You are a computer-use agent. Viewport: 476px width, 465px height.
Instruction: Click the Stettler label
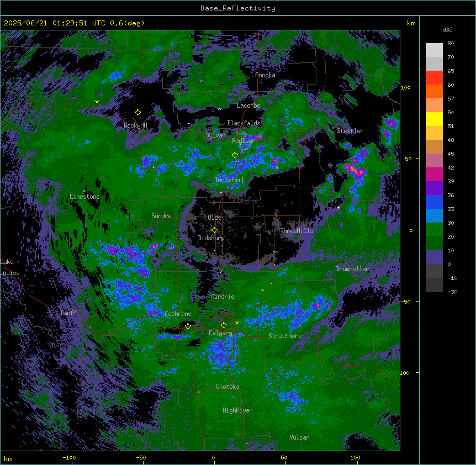tap(350, 131)
